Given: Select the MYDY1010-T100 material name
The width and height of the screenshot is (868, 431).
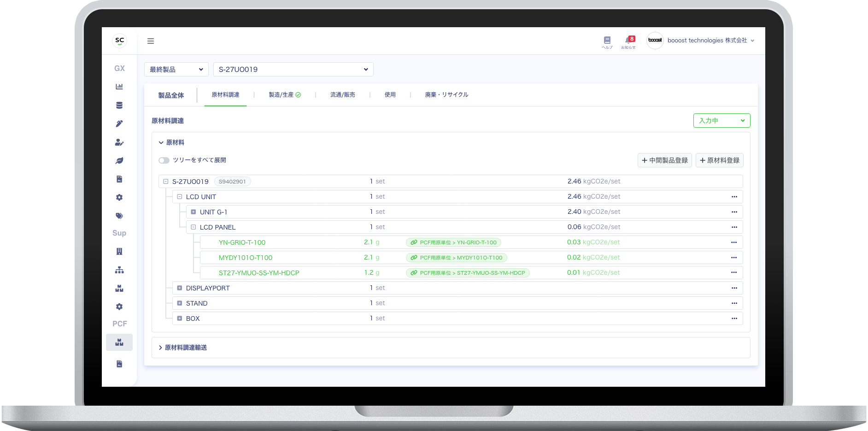Looking at the screenshot, I should [x=246, y=258].
